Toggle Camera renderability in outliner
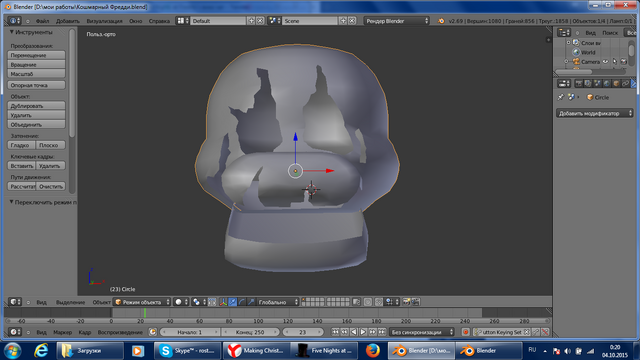The height and width of the screenshot is (360, 640). click(624, 62)
